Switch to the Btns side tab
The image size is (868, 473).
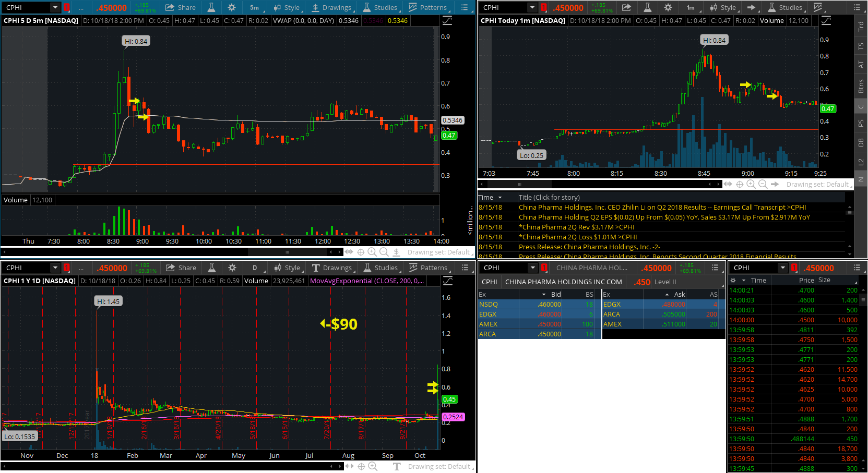861,86
